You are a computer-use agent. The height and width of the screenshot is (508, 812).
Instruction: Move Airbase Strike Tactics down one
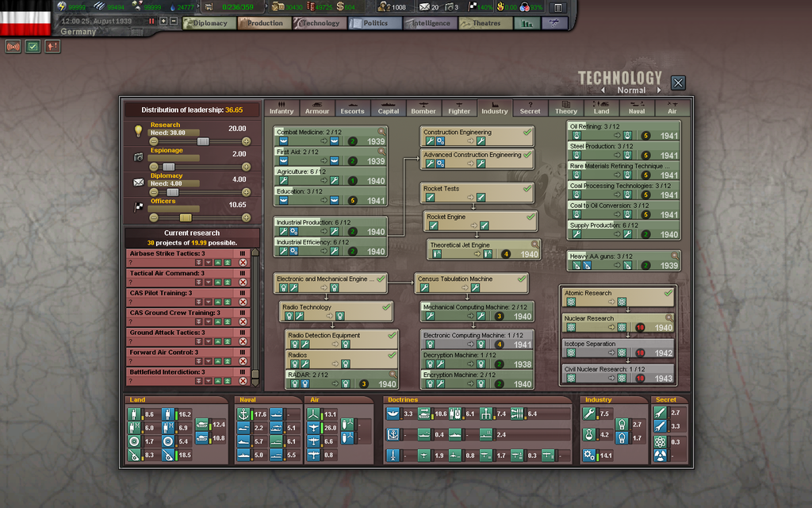[209, 263]
